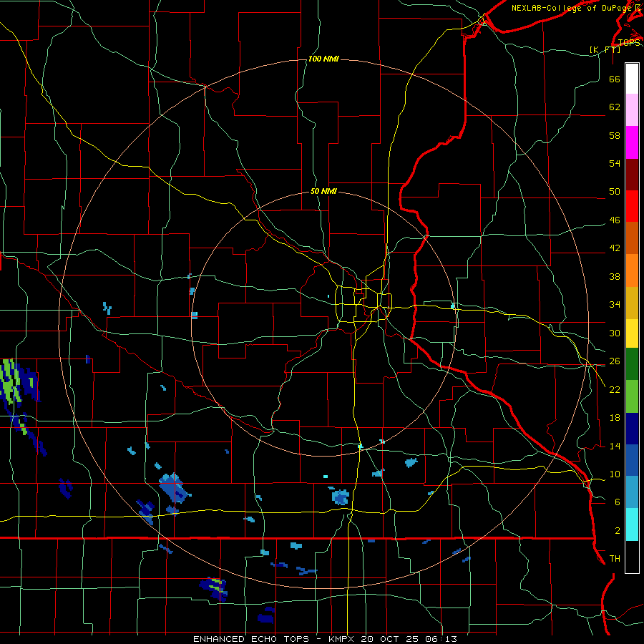Click the legend value 46
Screen dimensions: 644x644
point(615,220)
